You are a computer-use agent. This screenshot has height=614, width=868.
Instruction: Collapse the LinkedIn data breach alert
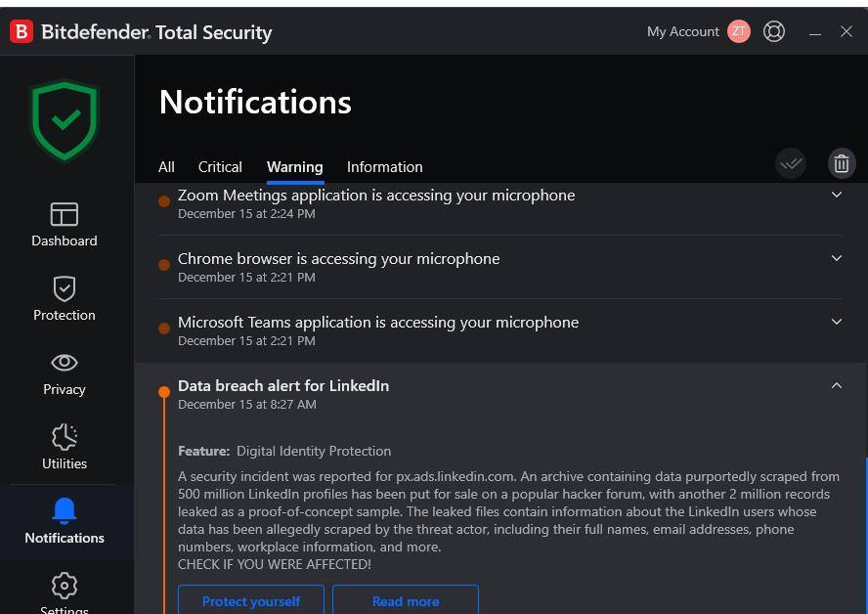[x=836, y=385]
